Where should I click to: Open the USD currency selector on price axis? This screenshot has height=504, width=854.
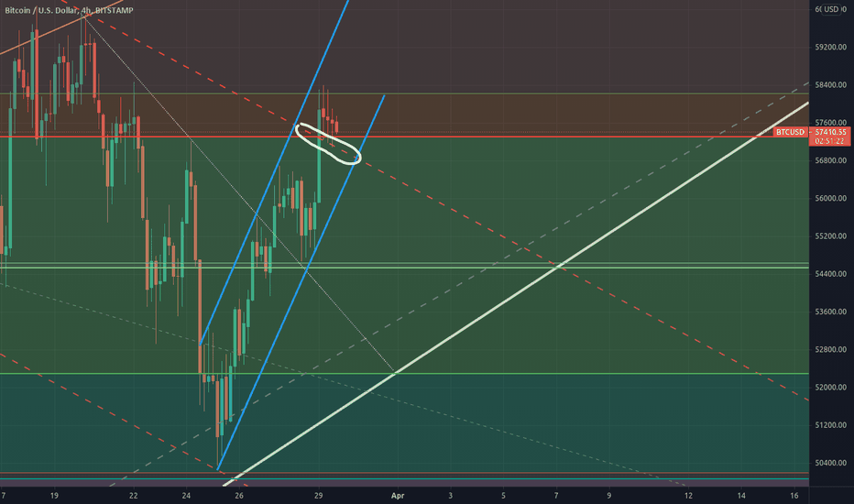tap(830, 9)
